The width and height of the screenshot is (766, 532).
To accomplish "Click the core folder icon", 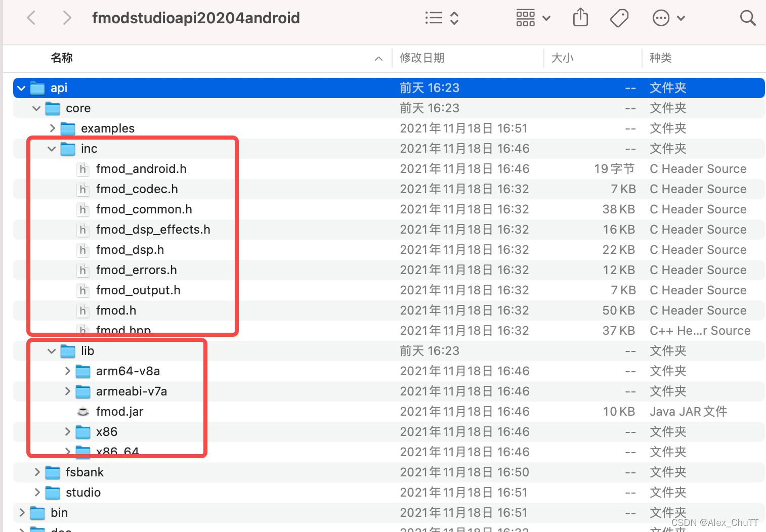I will 53,108.
